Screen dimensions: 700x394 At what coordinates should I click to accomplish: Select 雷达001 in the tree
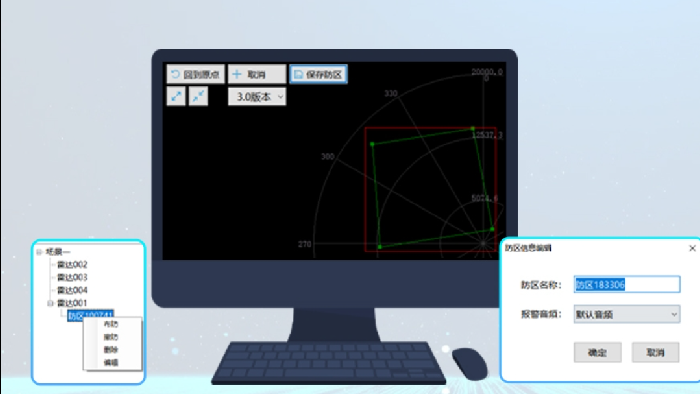pyautogui.click(x=72, y=303)
